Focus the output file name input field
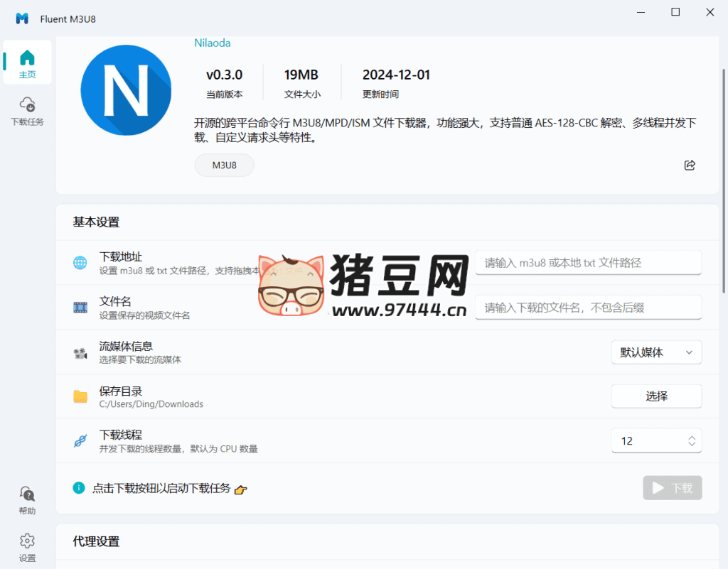 tap(588, 307)
